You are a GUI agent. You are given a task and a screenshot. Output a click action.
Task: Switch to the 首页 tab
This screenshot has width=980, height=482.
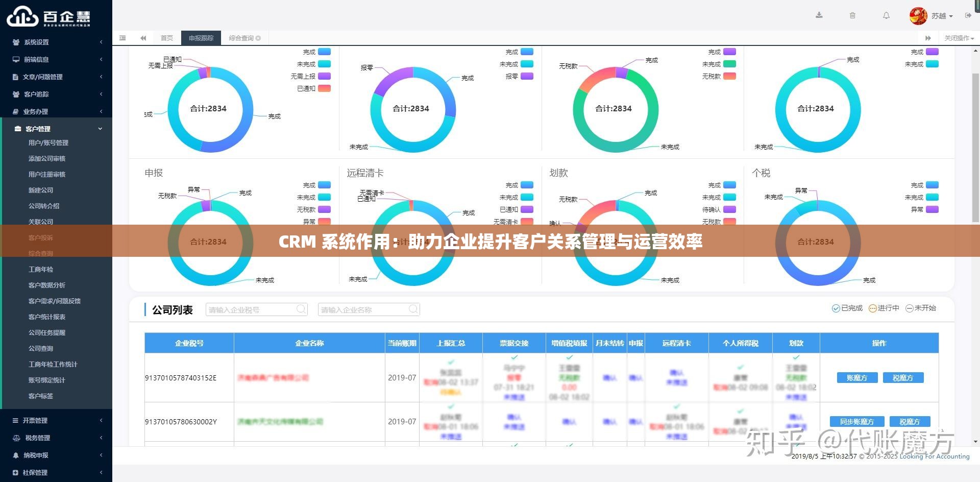point(167,37)
